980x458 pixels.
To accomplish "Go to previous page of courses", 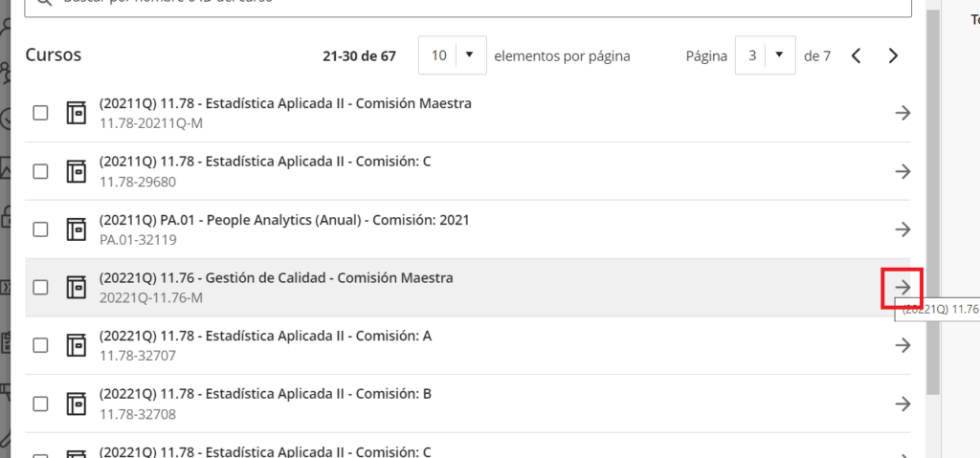I will pyautogui.click(x=857, y=55).
